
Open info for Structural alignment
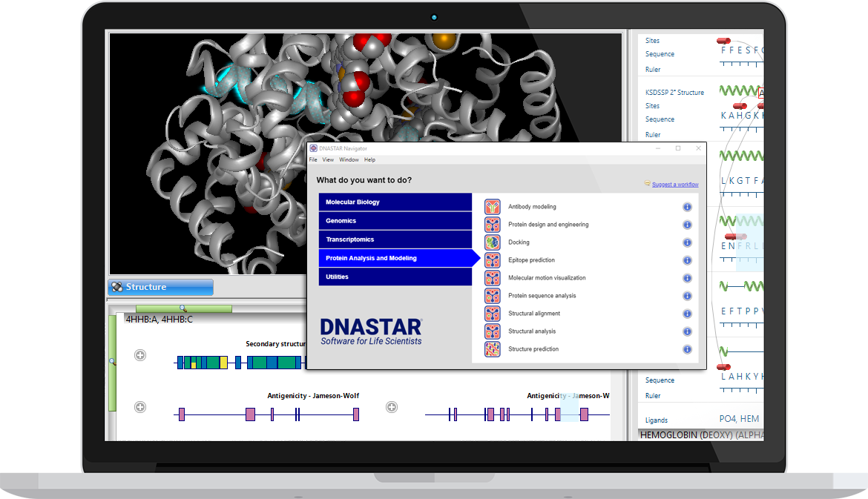(687, 314)
